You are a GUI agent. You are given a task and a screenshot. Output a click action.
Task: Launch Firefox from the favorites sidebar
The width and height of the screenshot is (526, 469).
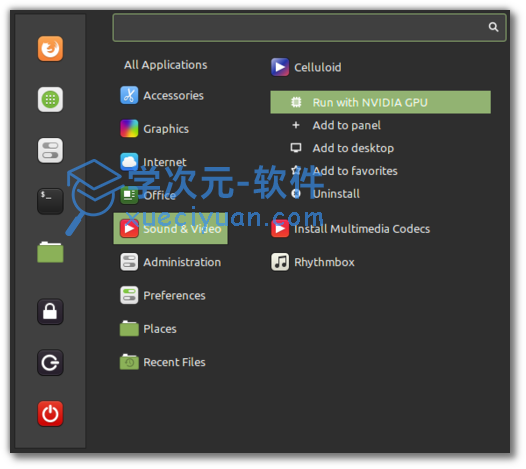[50, 49]
